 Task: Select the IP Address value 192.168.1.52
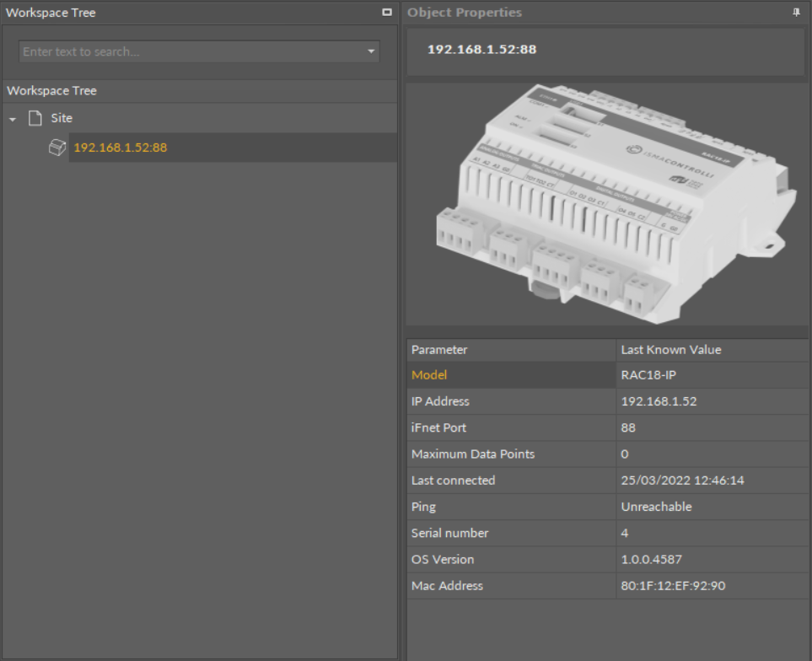659,401
